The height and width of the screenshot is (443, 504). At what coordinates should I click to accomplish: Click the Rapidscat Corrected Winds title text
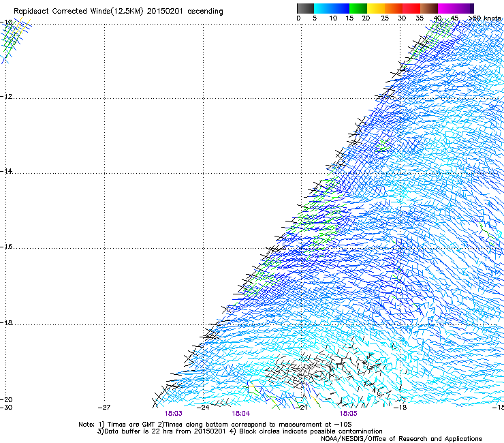[x=119, y=12]
